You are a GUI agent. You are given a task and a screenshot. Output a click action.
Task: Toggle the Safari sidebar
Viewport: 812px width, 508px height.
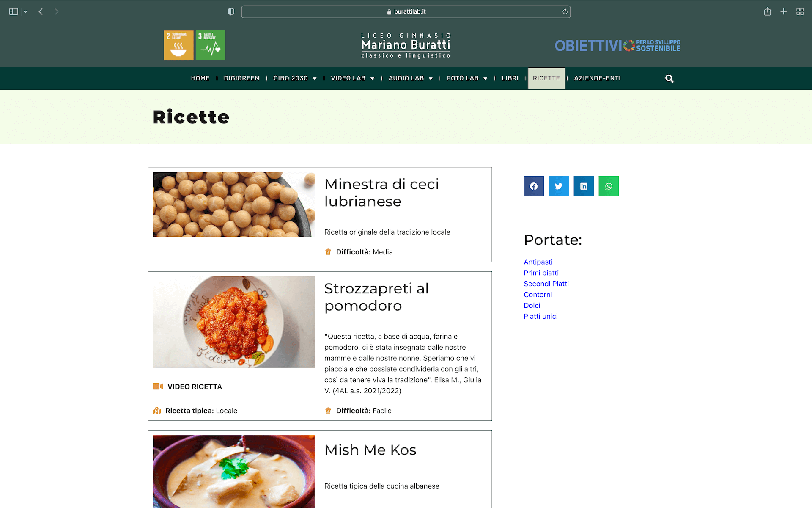(14, 11)
